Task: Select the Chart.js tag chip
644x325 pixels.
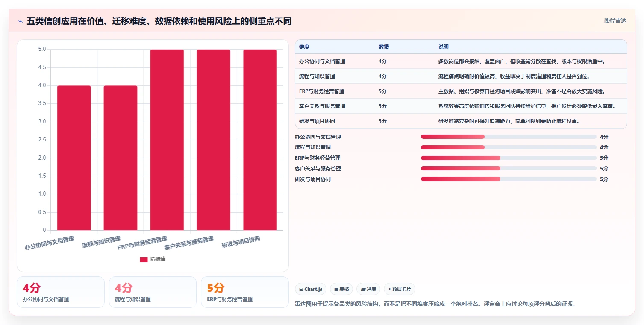Action: pos(311,289)
